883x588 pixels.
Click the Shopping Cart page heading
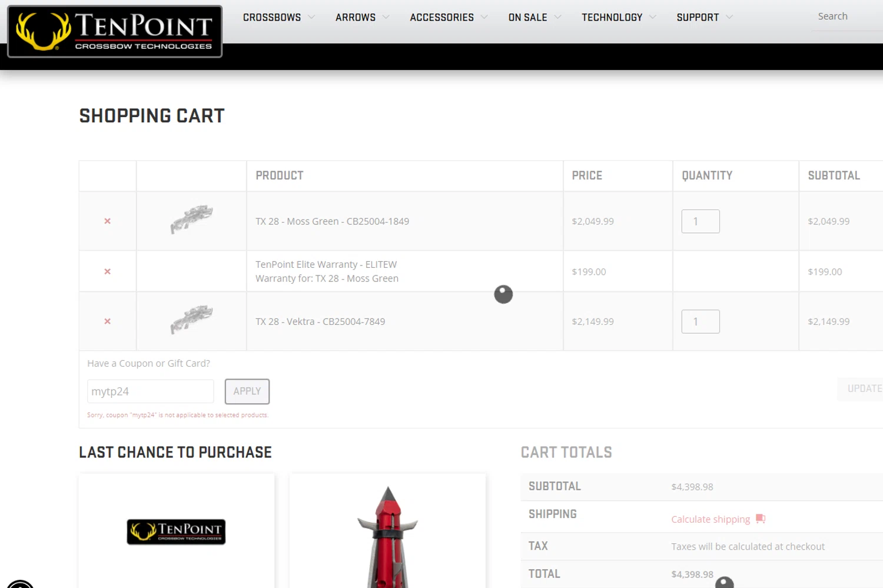(x=152, y=116)
